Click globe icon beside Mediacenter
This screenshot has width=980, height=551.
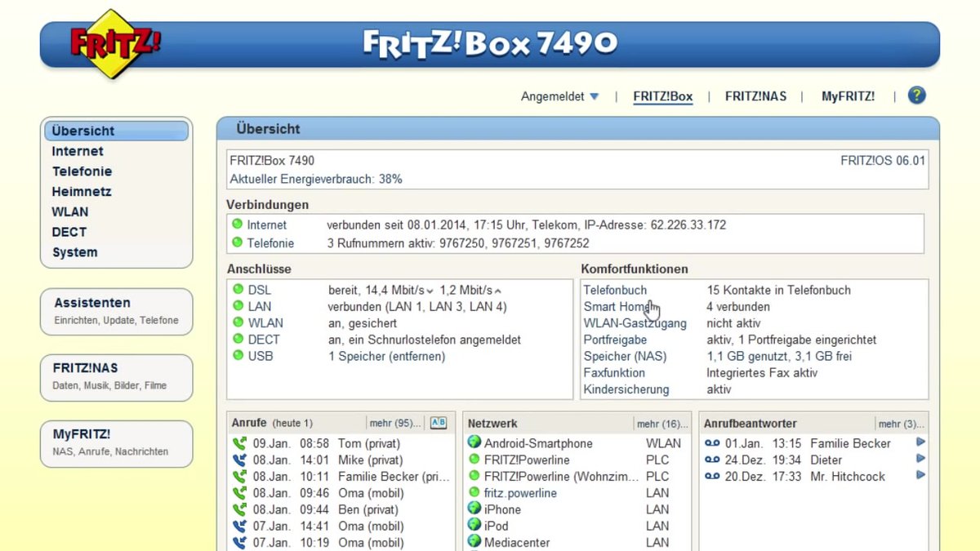pyautogui.click(x=474, y=541)
